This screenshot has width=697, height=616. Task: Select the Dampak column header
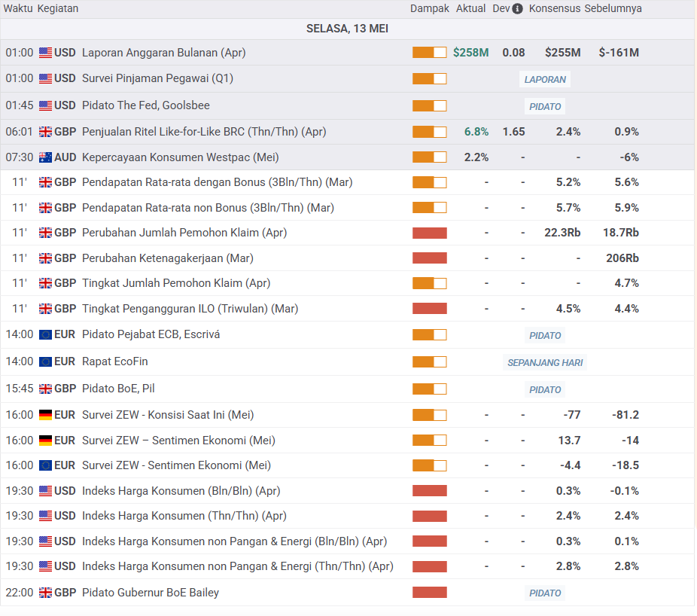click(429, 9)
